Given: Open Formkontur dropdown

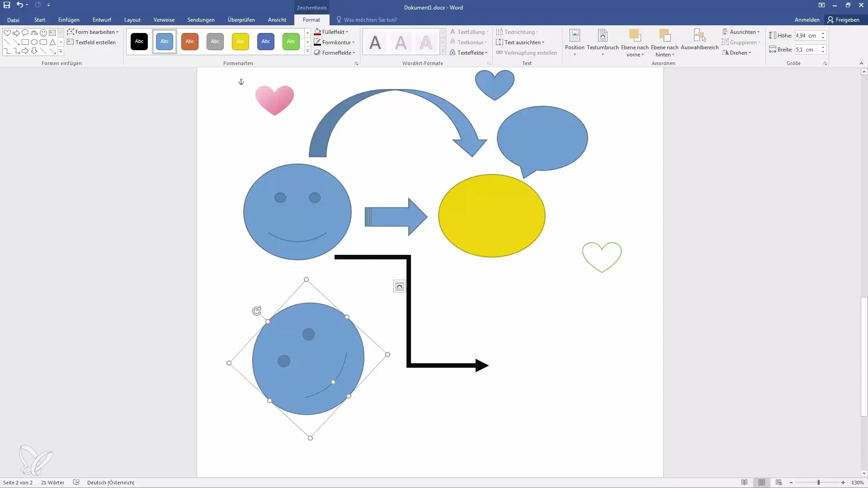Looking at the screenshot, I should (x=334, y=42).
